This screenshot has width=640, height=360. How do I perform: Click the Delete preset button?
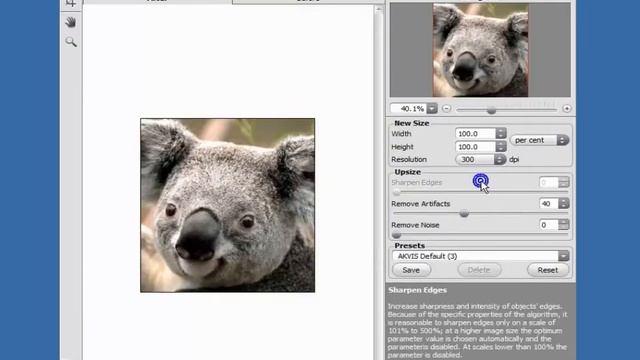coord(479,270)
